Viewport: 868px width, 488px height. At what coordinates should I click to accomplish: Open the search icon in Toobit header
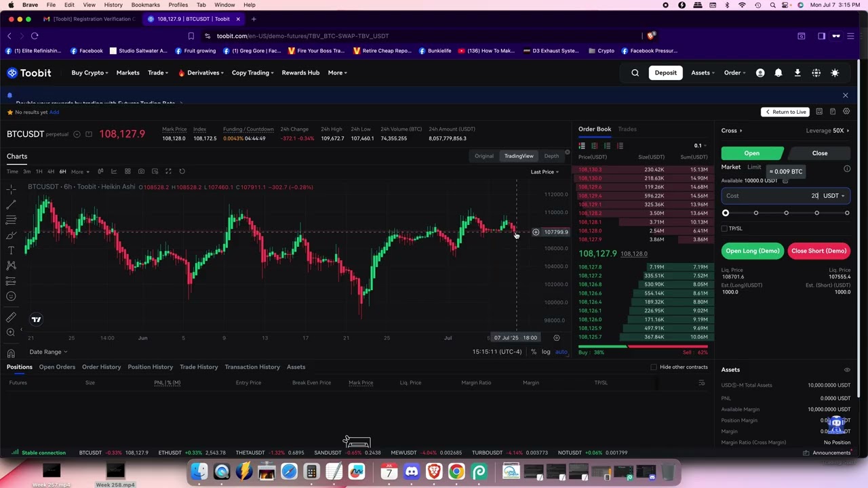point(635,73)
